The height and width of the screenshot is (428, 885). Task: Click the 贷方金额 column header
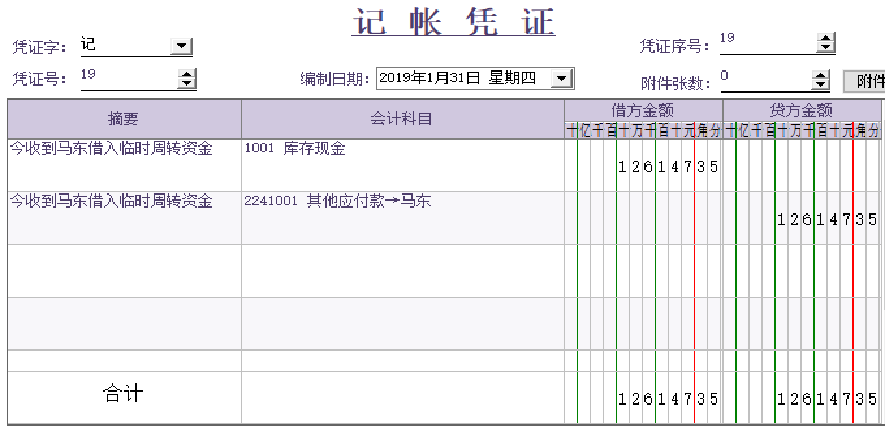801,109
